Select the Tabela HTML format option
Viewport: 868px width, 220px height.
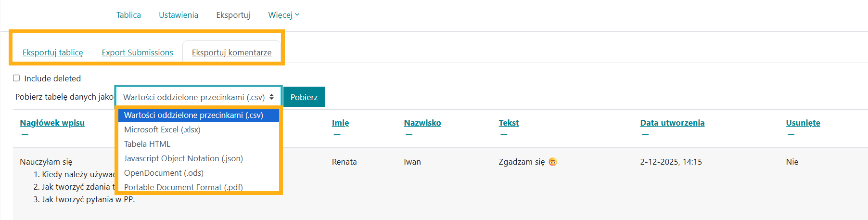coord(147,144)
